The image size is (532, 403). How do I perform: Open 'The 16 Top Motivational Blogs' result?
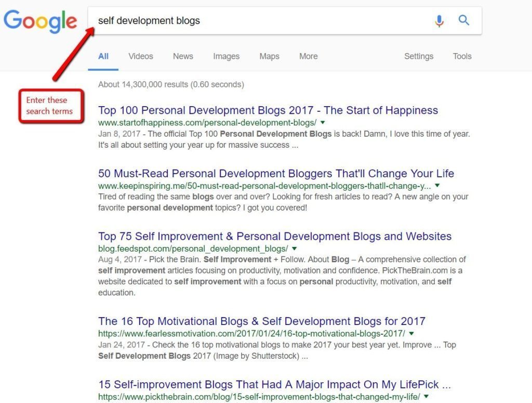262,321
